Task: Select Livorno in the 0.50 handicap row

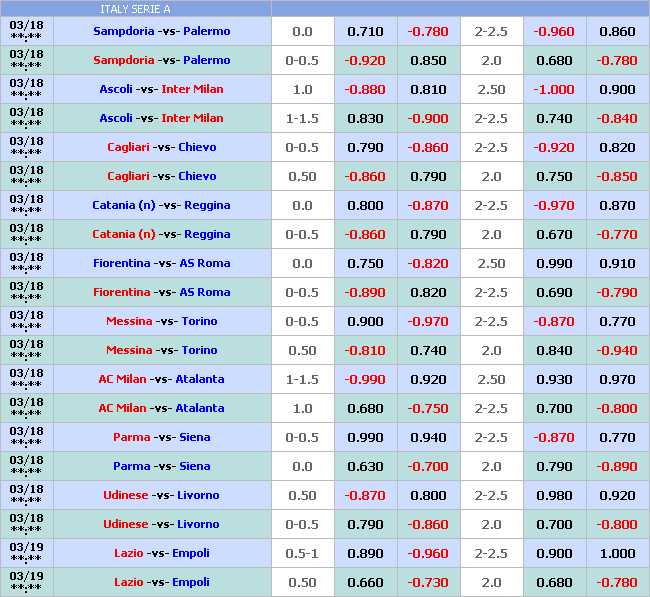Action: point(197,495)
